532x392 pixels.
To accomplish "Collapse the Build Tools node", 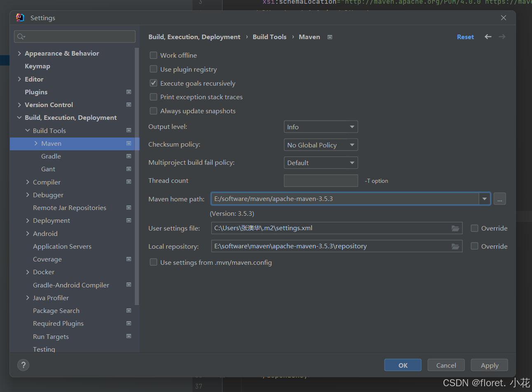I will point(28,131).
